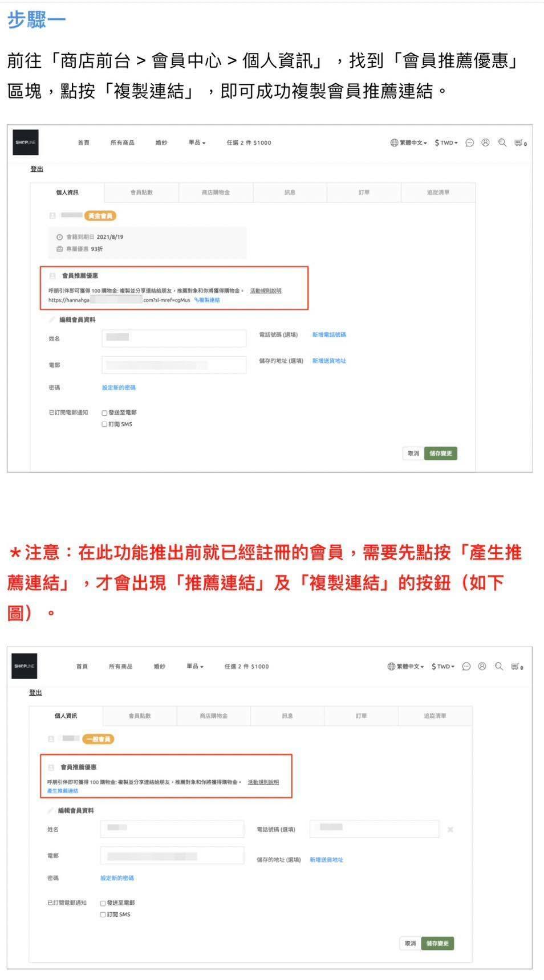Screen dimensions: 544x980
Task: Click 首頁 in upper screenshot navigation
Action: click(x=84, y=142)
